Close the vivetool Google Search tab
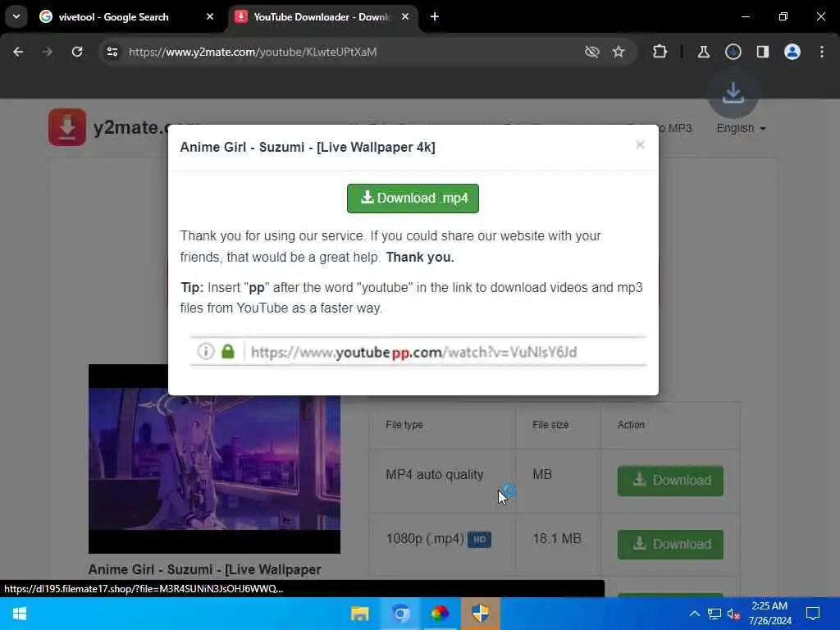 pyautogui.click(x=210, y=17)
